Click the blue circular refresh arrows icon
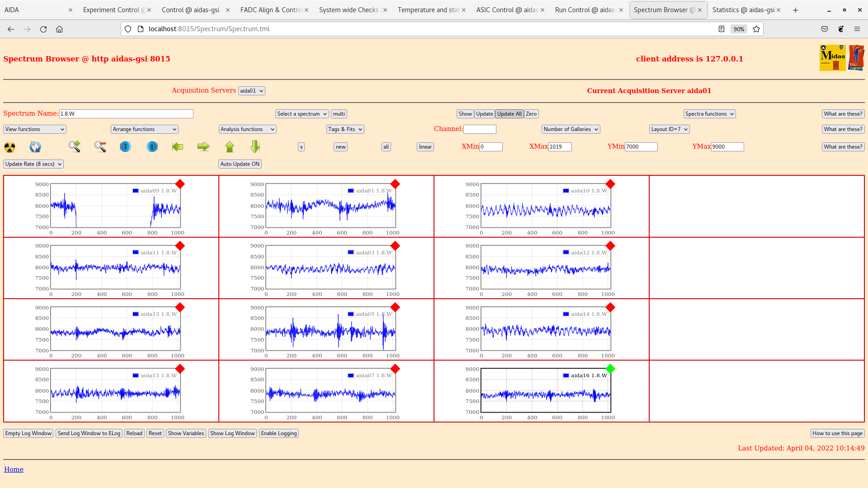This screenshot has height=488, width=868. coord(35,147)
